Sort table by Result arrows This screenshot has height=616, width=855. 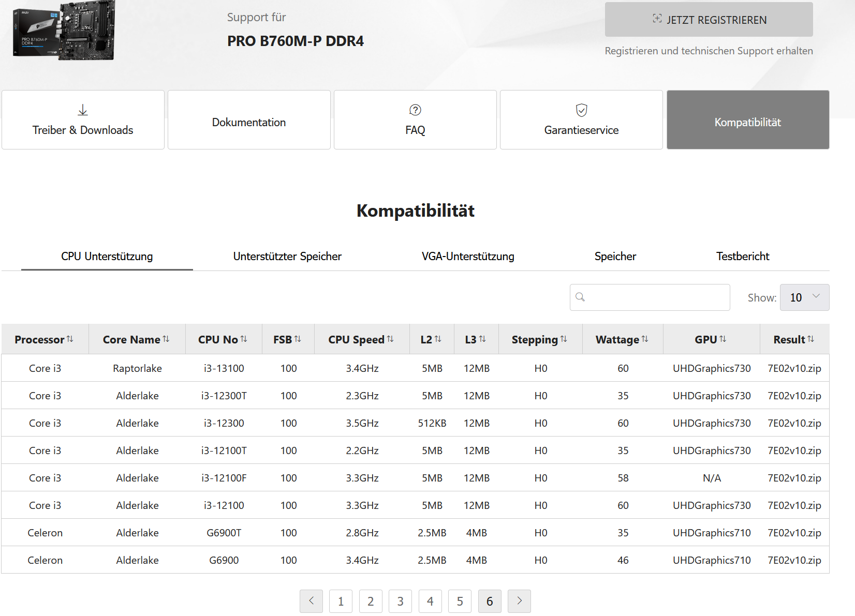pyautogui.click(x=811, y=339)
